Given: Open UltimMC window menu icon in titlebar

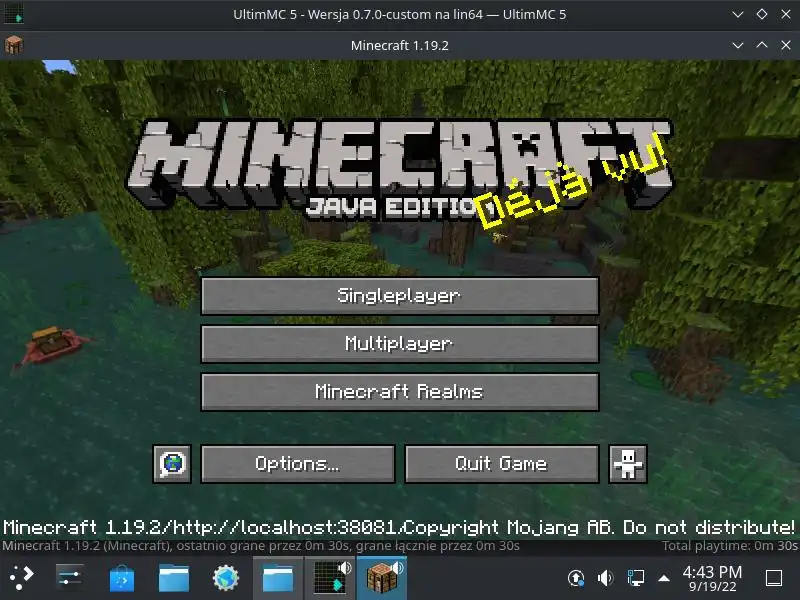Looking at the screenshot, I should point(14,14).
